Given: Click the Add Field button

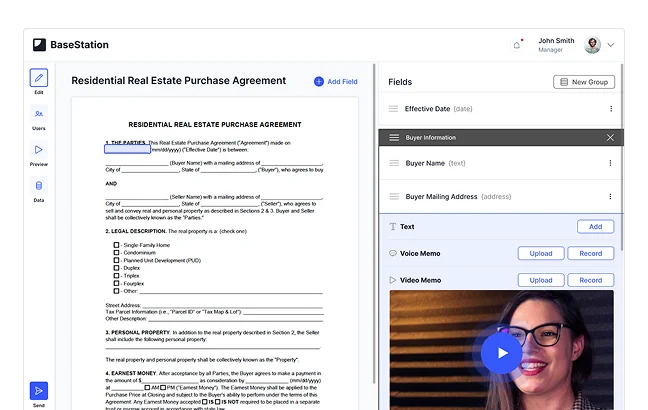Looking at the screenshot, I should pyautogui.click(x=335, y=81).
